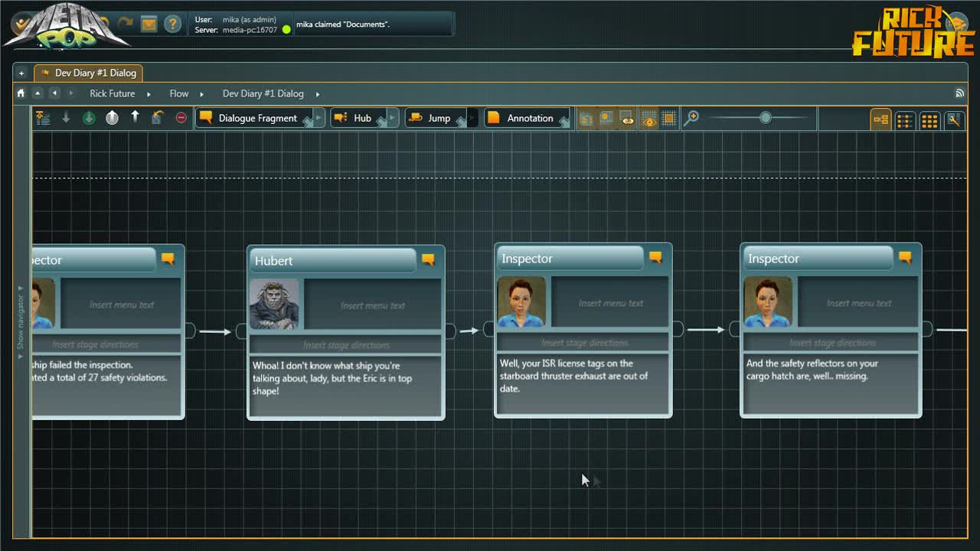Click the home icon in breadcrumb bar
The height and width of the screenshot is (551, 980).
(21, 93)
